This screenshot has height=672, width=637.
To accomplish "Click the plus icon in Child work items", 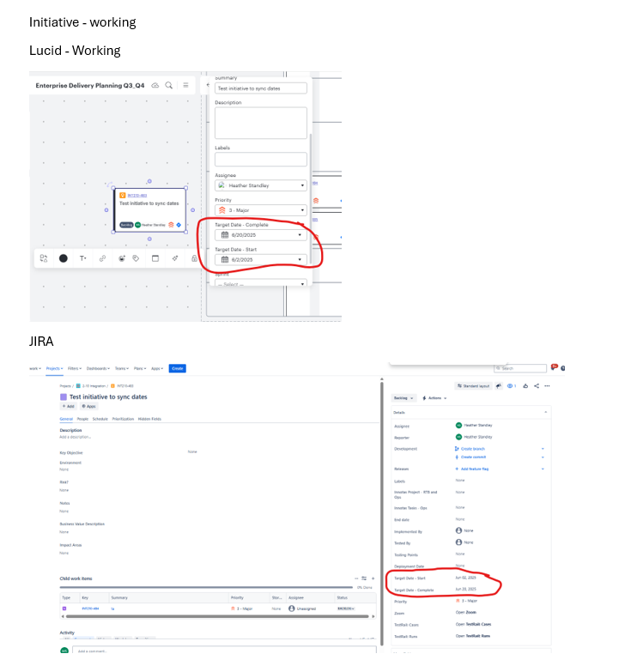I will pyautogui.click(x=373, y=578).
